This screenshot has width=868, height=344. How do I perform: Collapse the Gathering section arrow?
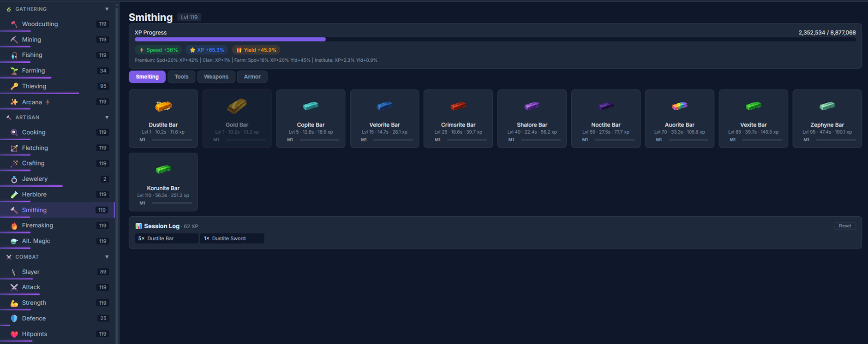(107, 9)
